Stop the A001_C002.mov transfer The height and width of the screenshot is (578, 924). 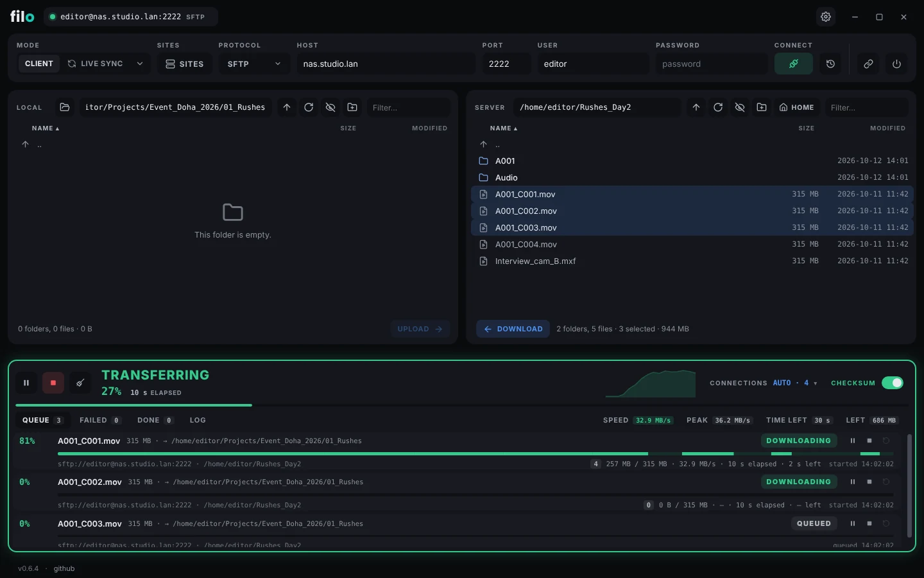pyautogui.click(x=869, y=482)
